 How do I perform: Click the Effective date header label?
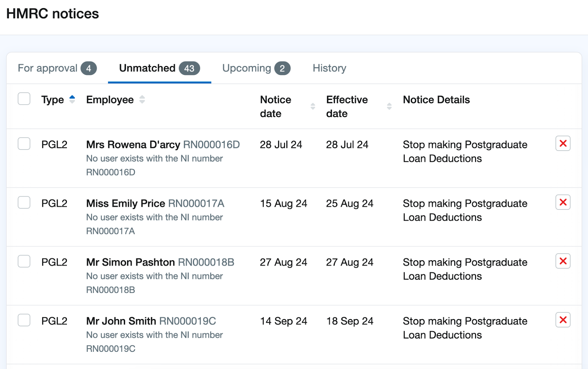click(347, 106)
